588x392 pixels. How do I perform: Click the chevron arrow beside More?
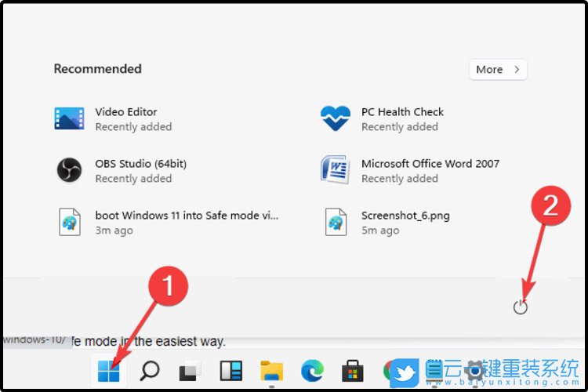(517, 70)
